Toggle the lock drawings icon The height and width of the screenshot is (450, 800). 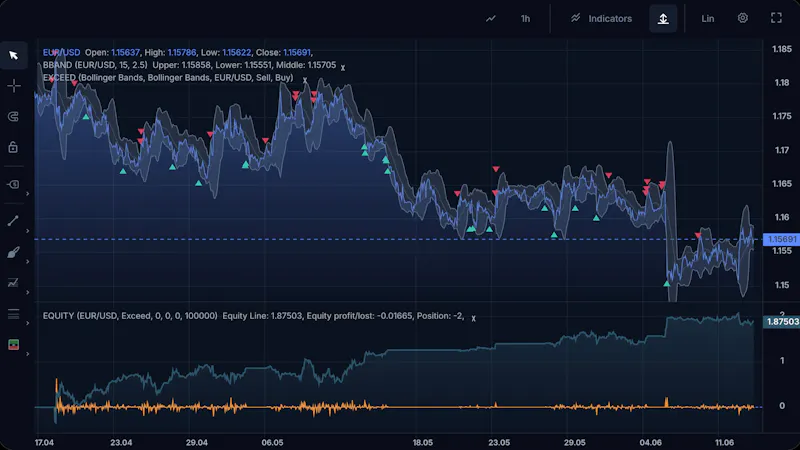[x=14, y=147]
